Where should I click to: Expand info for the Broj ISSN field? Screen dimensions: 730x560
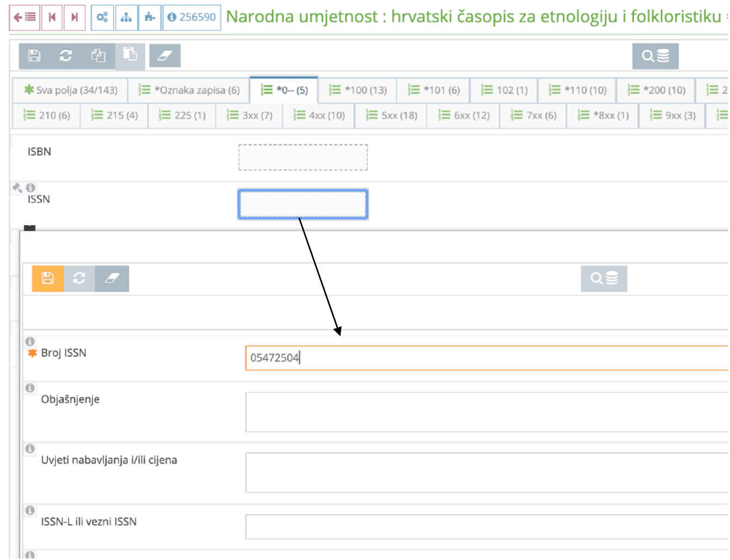pyautogui.click(x=31, y=341)
